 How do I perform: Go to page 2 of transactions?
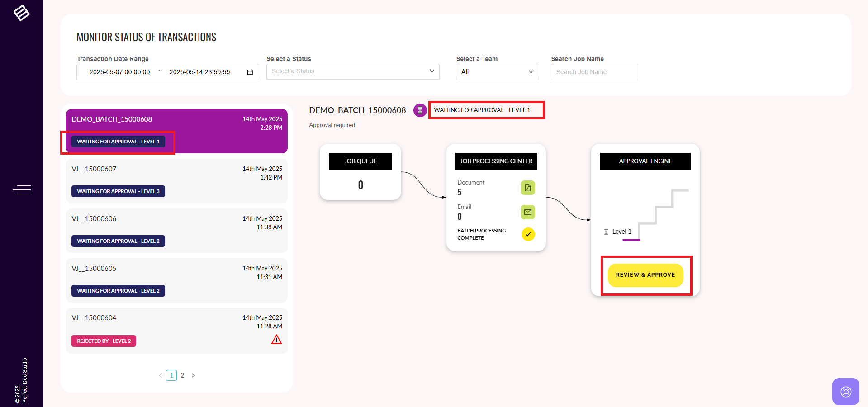click(x=182, y=375)
